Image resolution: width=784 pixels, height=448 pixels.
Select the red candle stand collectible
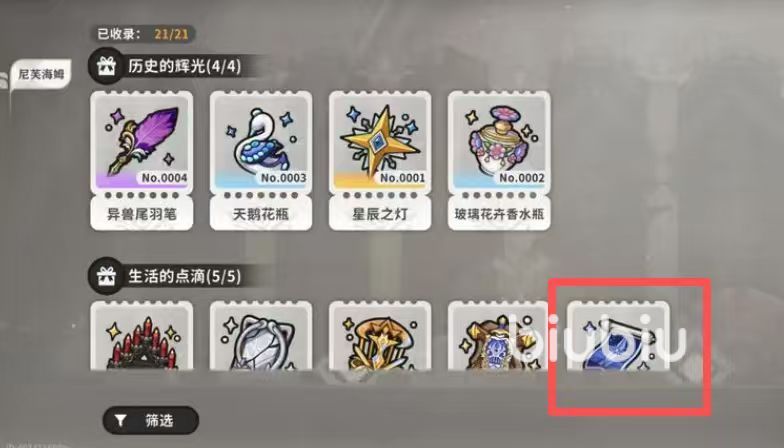[x=142, y=336]
